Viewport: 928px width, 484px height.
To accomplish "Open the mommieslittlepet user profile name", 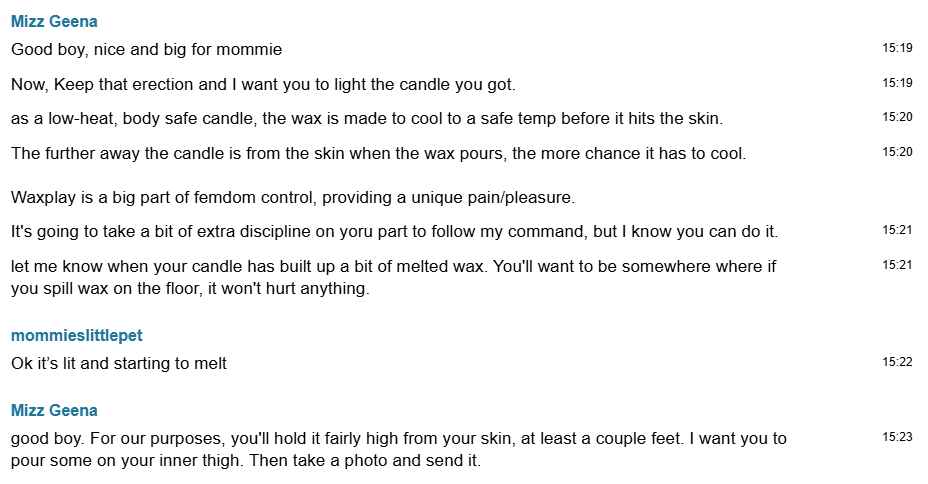I will [77, 336].
